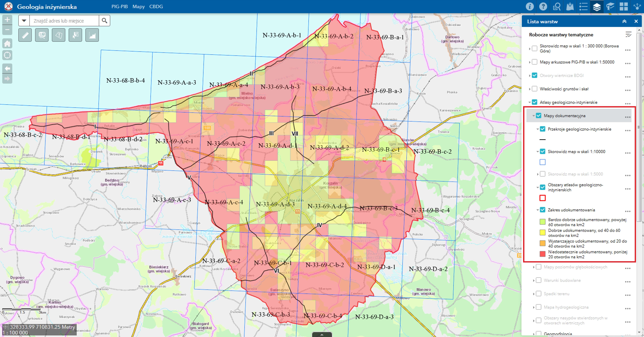Select the ruler measurement tool
644x337 pixels.
point(25,35)
